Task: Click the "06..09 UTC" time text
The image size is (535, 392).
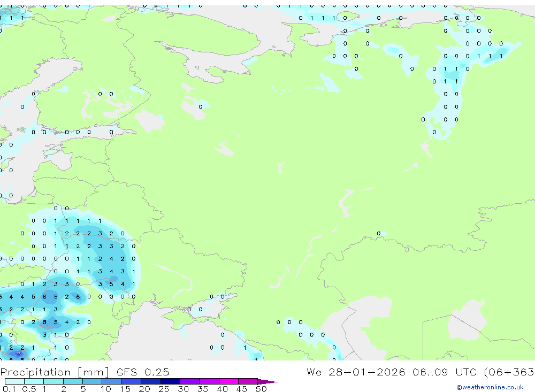Action: [444, 372]
